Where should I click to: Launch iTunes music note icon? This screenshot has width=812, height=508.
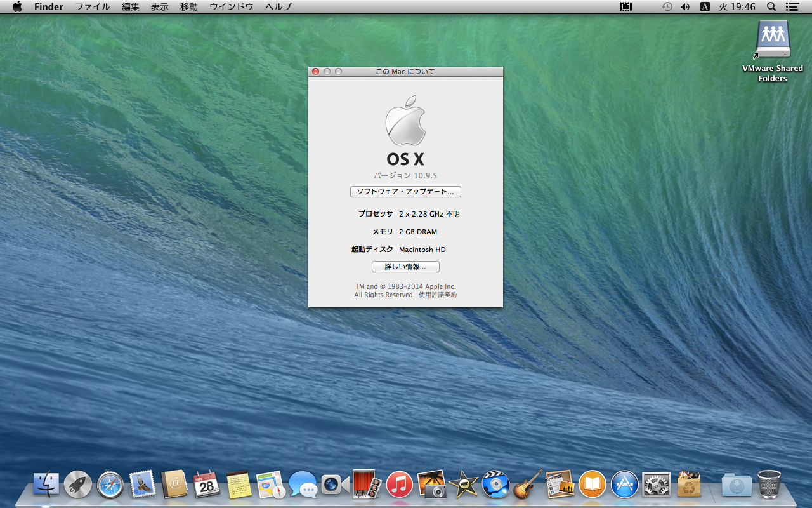(399, 485)
